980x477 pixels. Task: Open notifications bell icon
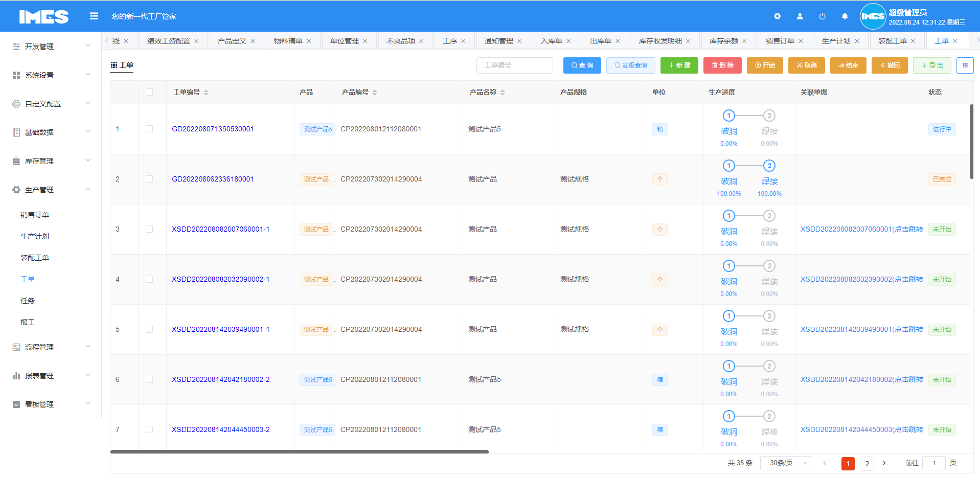845,16
